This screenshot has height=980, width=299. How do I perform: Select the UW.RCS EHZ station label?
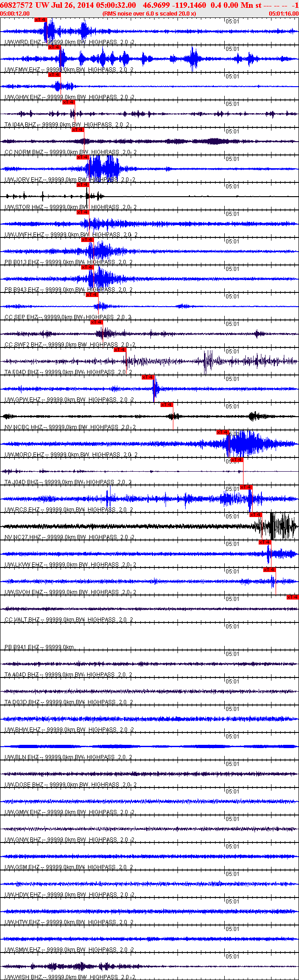[69, 509]
